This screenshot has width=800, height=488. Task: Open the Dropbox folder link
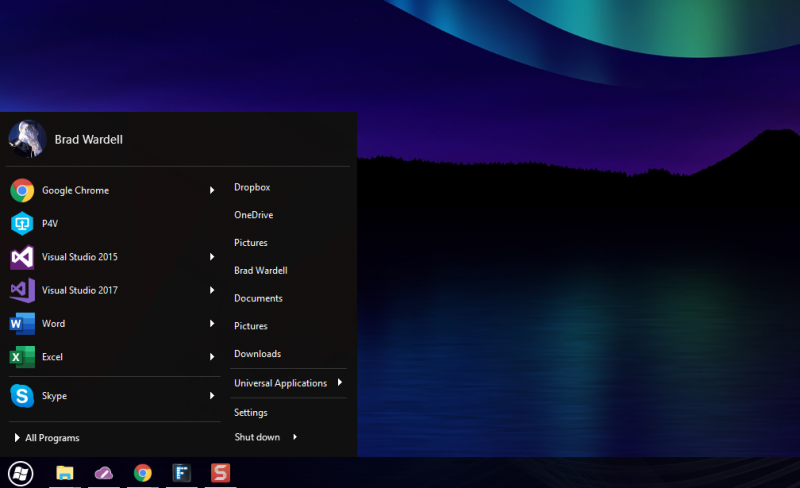pos(252,187)
